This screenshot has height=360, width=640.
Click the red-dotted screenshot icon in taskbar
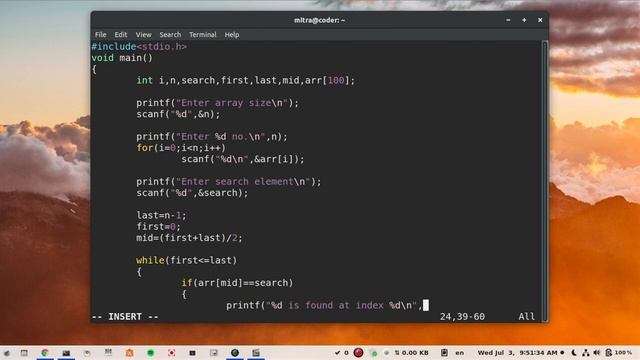(172, 353)
